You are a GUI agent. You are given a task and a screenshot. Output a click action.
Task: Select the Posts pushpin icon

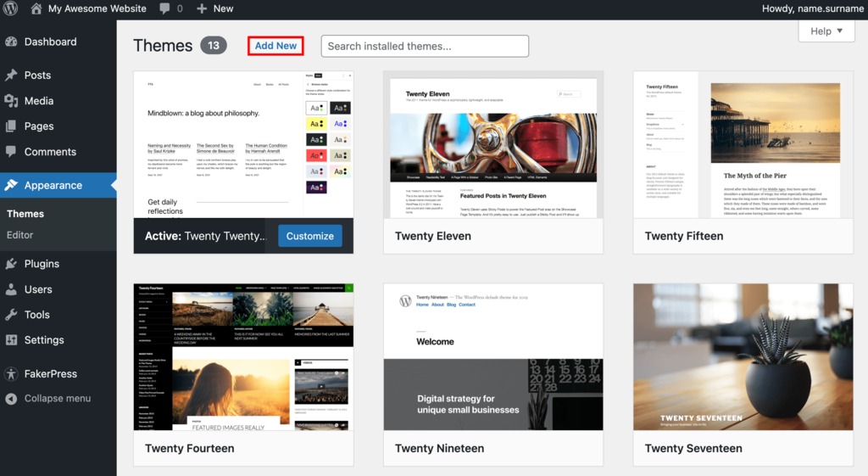tap(11, 76)
